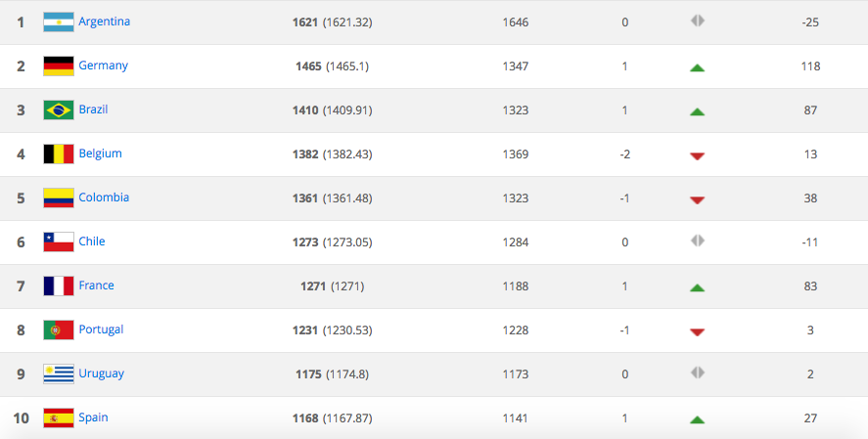Screen dimensions: 868x439
Task: Click the Uruguay flag icon
Action: click(x=58, y=374)
